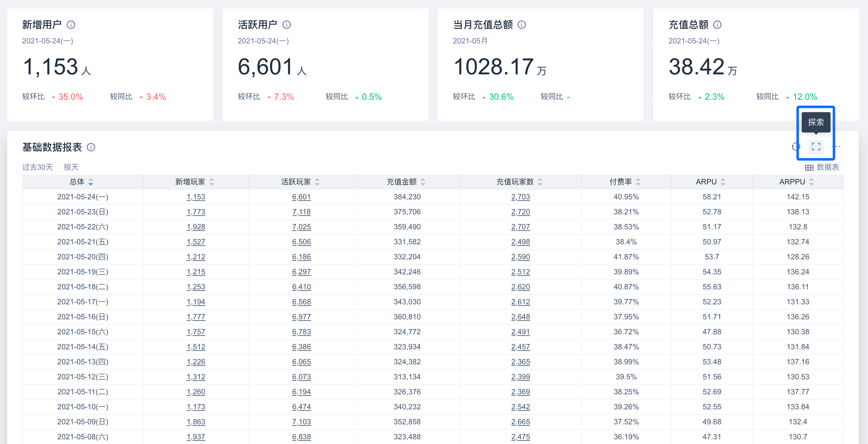Viewport: 868px width, 444px height.
Task: Toggle sort on the ARPU column
Action: tap(723, 182)
